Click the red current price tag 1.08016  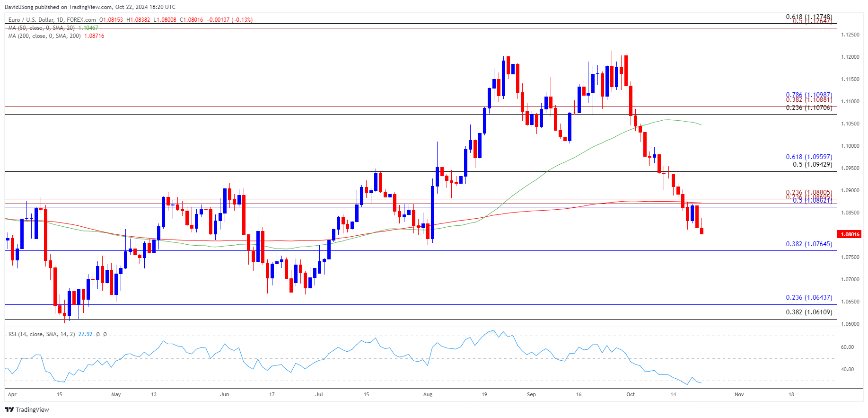tap(850, 234)
